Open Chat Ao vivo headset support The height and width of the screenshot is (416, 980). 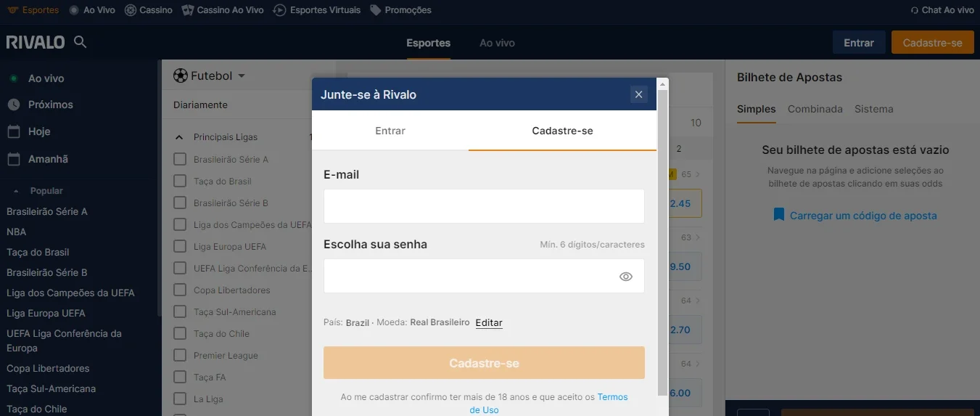point(942,10)
